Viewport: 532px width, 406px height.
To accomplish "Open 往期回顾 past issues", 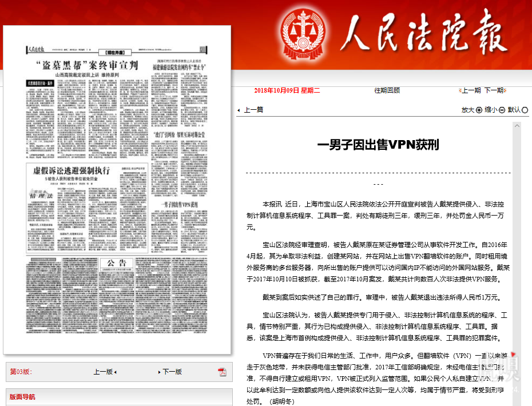I will (387, 90).
